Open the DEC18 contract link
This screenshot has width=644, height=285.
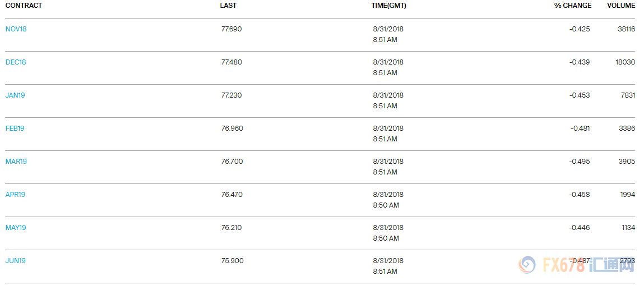click(16, 62)
